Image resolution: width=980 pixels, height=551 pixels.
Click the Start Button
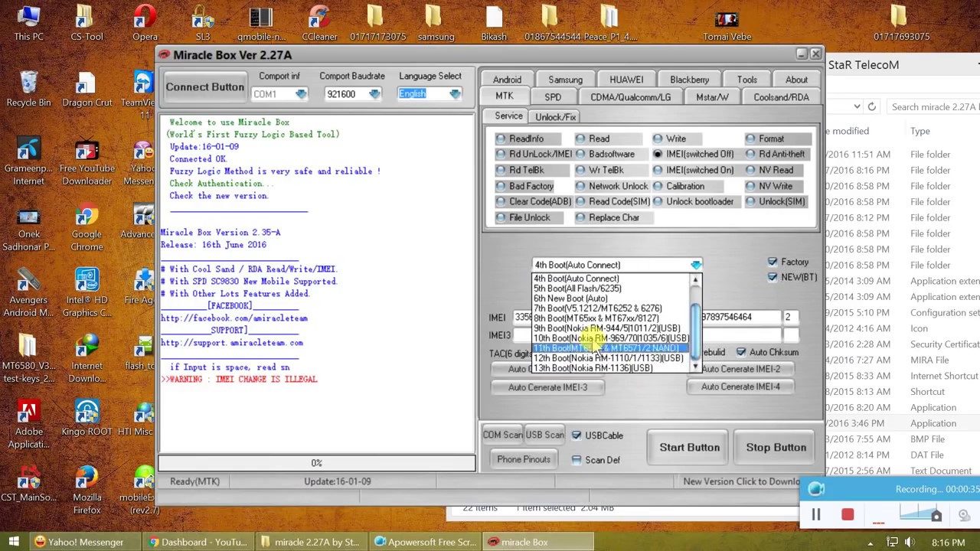click(690, 447)
